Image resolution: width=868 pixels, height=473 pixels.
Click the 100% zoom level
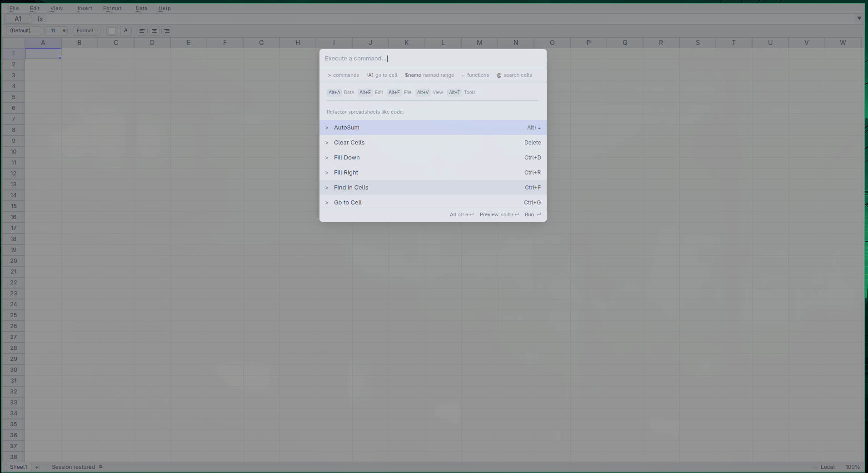[x=853, y=467]
